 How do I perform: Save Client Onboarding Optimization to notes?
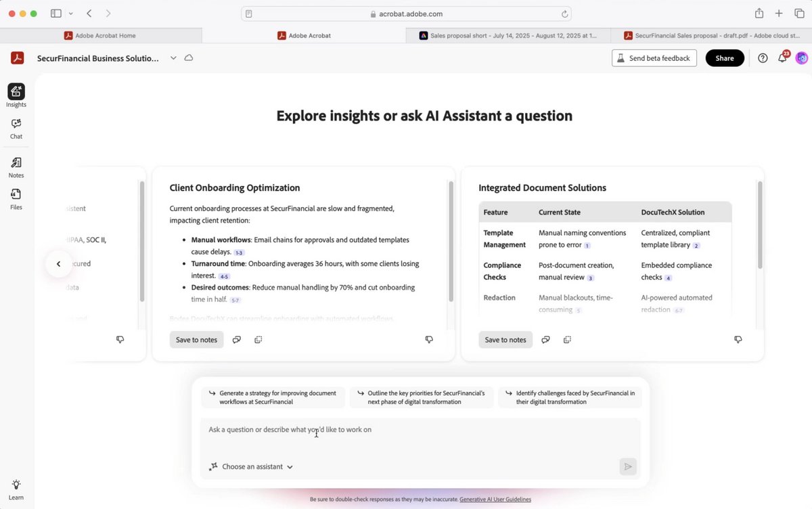point(196,340)
